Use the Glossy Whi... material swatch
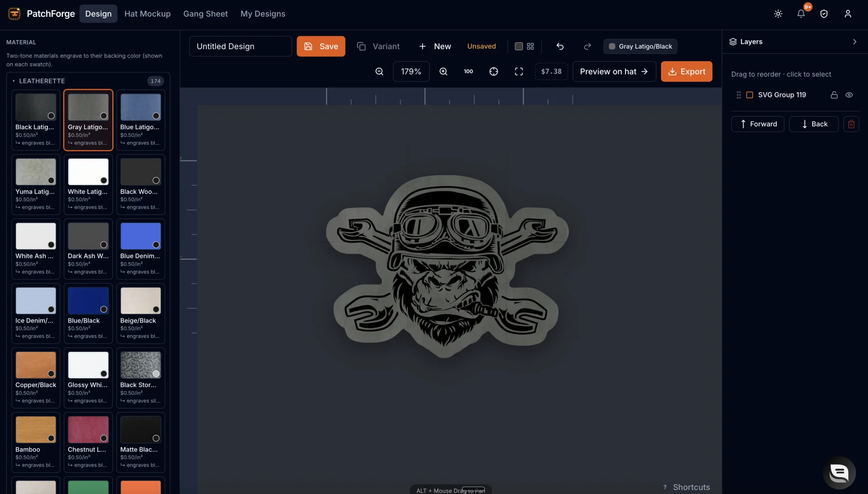Screen dimensions: 868x494 pos(88,378)
